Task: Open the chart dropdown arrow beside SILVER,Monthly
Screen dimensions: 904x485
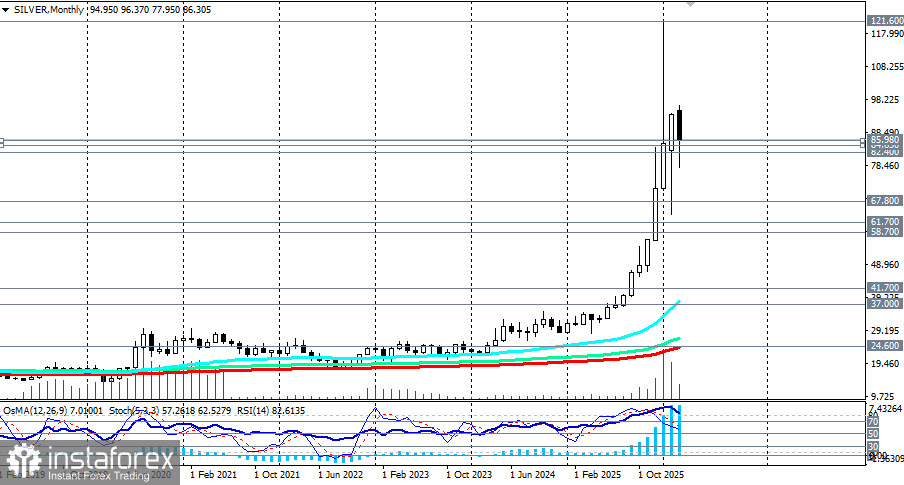Action: 5,10
